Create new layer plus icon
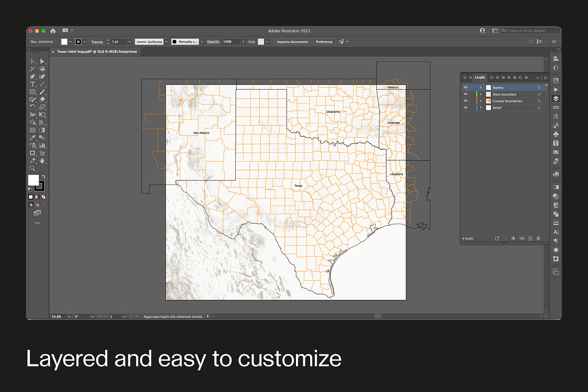Viewport: 588px width, 392px height. pos(530,238)
